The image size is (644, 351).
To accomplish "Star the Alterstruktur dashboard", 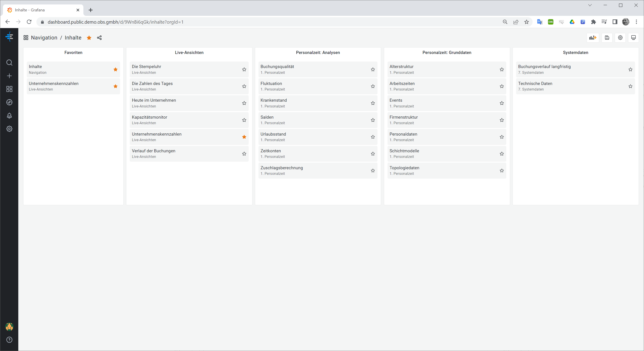I will coord(502,69).
